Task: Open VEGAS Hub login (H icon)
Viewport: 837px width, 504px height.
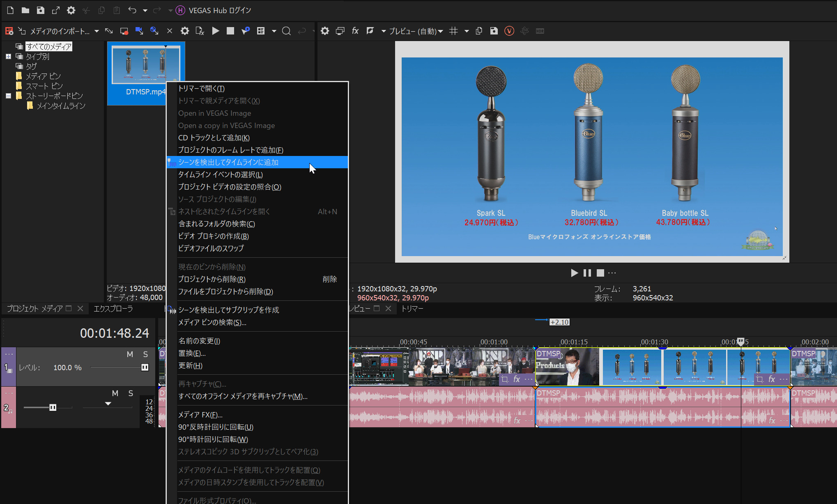Action: [x=180, y=10]
